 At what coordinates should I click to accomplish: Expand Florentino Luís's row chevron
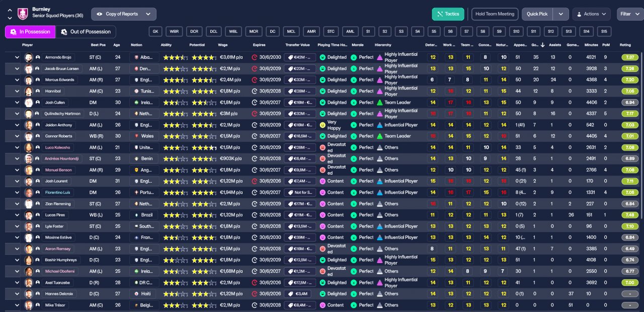click(17, 193)
